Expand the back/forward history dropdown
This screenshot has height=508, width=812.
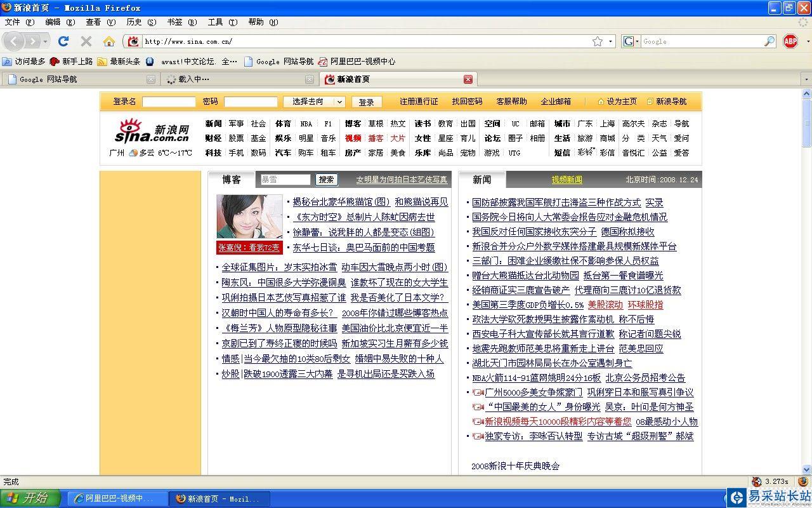coord(46,41)
